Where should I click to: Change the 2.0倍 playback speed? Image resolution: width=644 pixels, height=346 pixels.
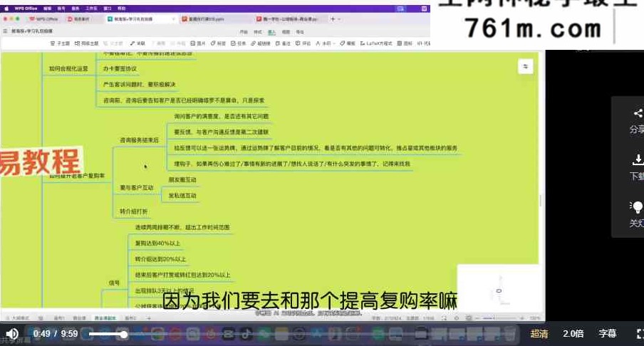pyautogui.click(x=573, y=334)
